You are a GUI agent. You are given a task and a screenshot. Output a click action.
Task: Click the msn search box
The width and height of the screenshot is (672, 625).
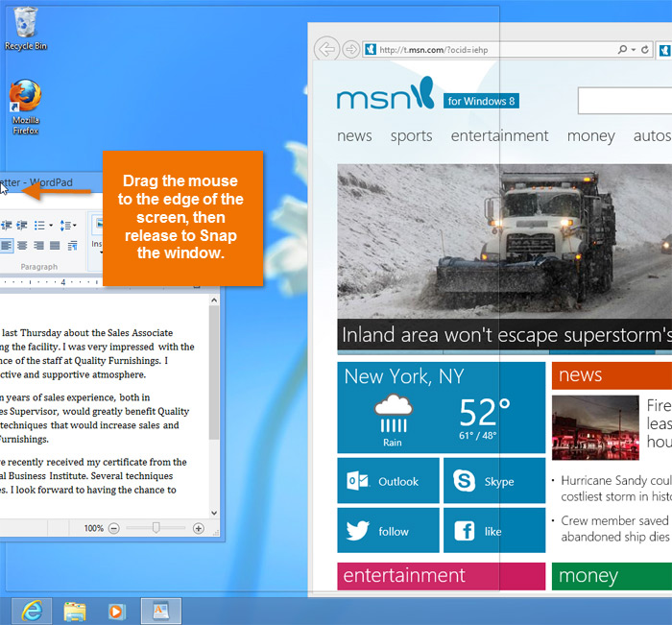pyautogui.click(x=625, y=101)
